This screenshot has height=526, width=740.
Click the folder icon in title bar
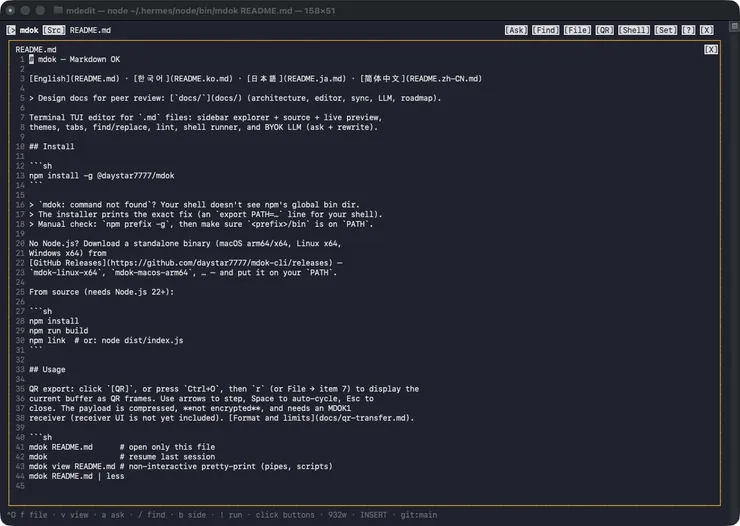[58, 10]
